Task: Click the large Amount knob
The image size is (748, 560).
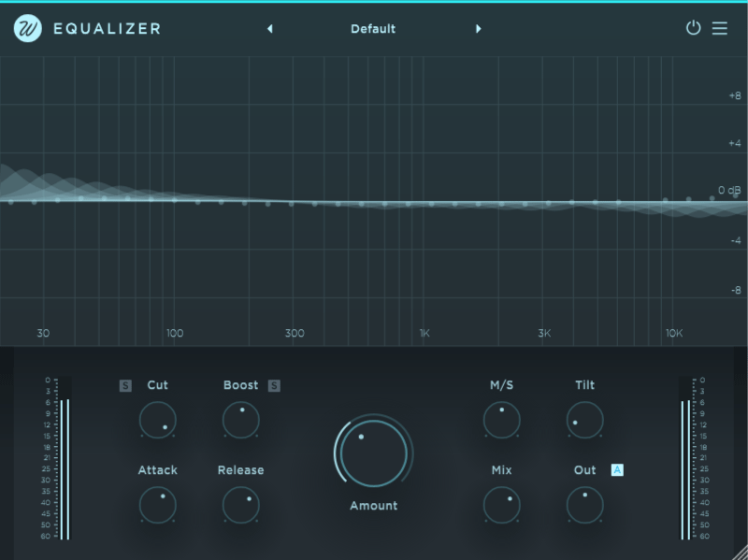Action: 372,453
